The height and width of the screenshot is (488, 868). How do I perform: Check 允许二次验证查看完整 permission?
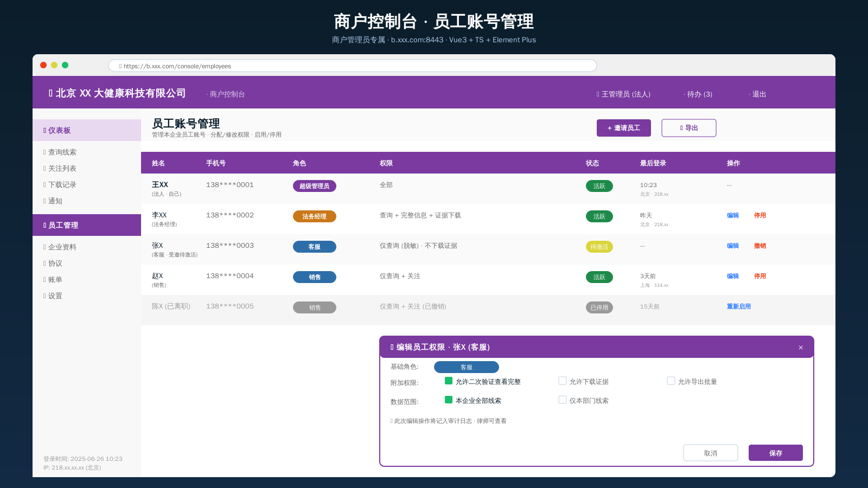(x=449, y=381)
